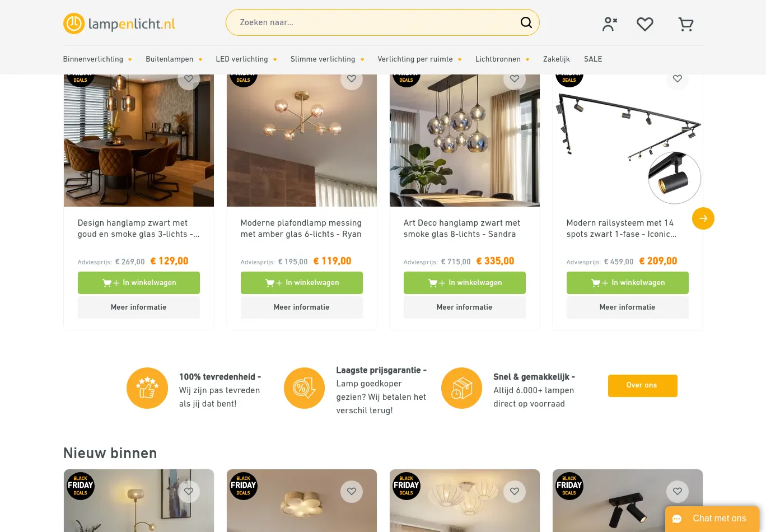Screen dimensions: 766x532
Task: Click the search magnifier icon
Action: tap(526, 22)
